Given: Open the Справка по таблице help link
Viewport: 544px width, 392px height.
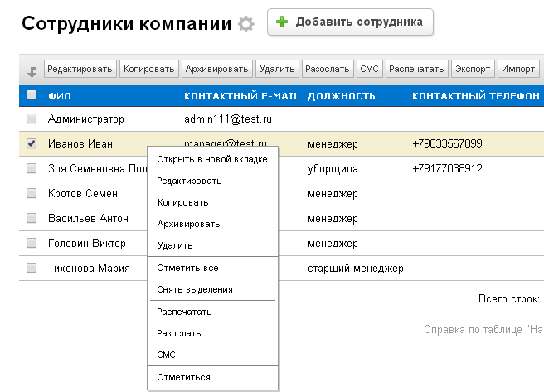Looking at the screenshot, I should pyautogui.click(x=483, y=329).
